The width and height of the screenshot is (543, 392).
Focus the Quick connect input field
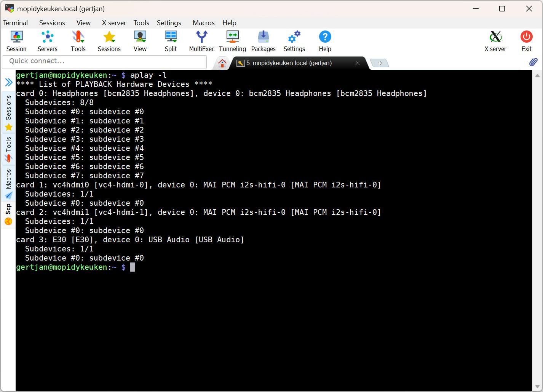point(104,61)
